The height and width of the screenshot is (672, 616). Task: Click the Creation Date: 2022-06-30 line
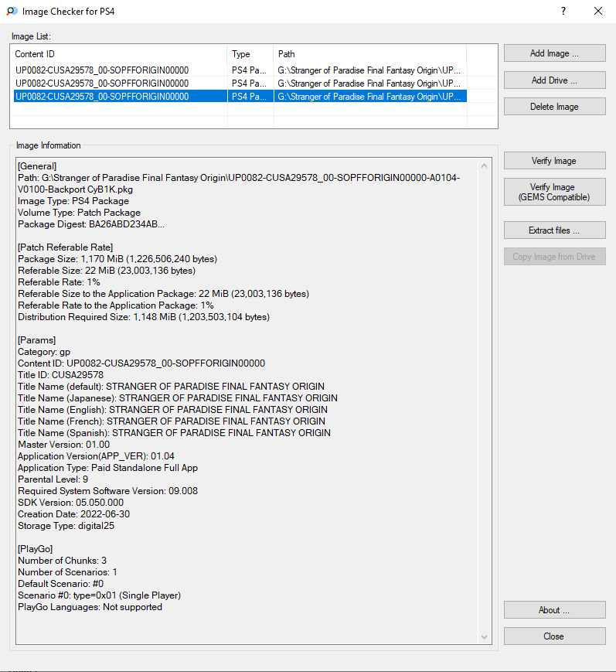point(73,514)
